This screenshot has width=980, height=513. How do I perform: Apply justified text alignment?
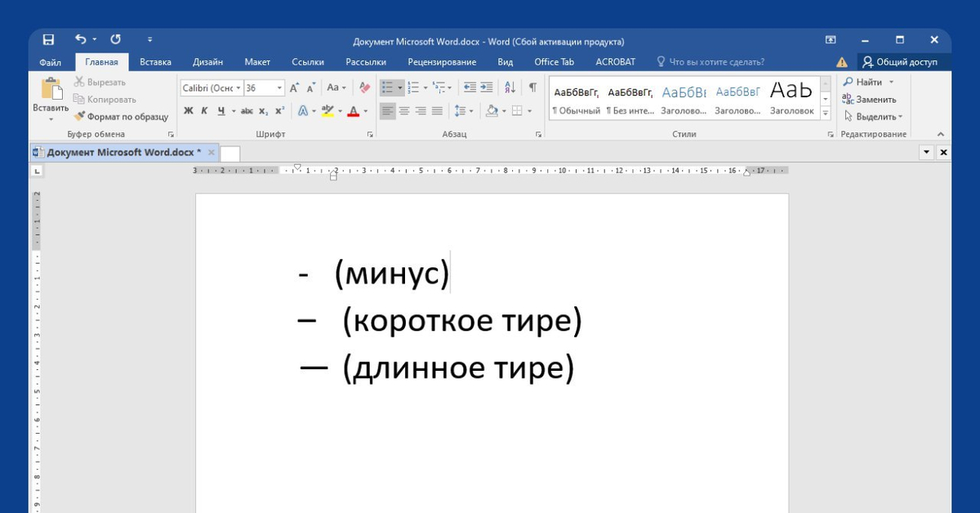tap(437, 111)
